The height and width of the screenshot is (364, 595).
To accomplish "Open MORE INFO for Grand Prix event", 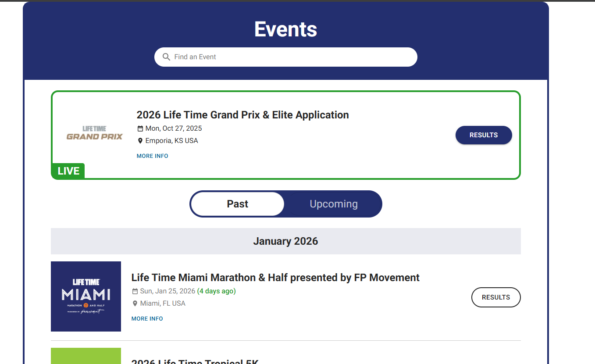I will point(152,156).
